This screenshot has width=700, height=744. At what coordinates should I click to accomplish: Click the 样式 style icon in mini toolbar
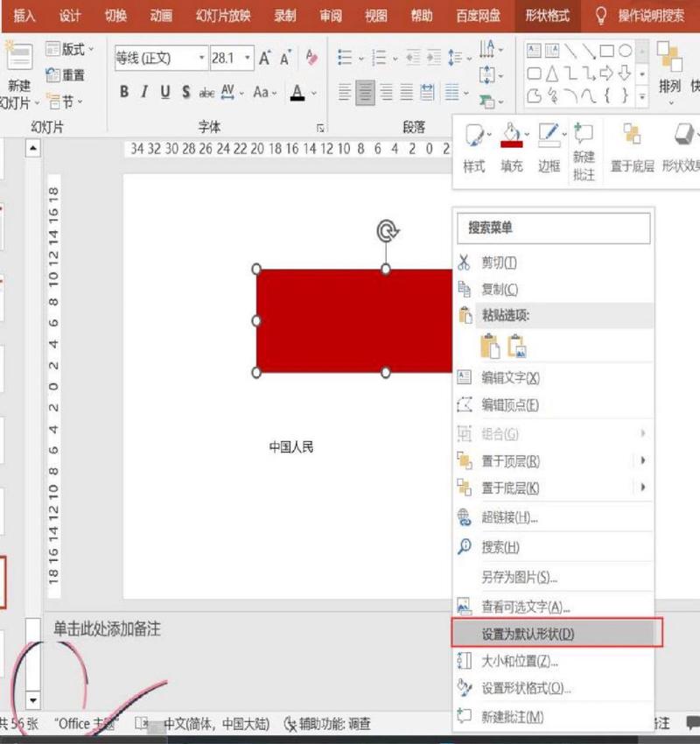click(x=474, y=147)
